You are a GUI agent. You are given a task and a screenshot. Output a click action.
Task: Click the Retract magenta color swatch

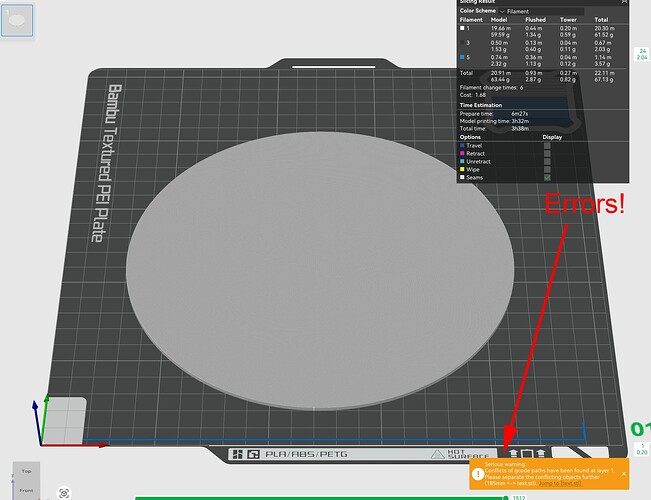(x=462, y=154)
